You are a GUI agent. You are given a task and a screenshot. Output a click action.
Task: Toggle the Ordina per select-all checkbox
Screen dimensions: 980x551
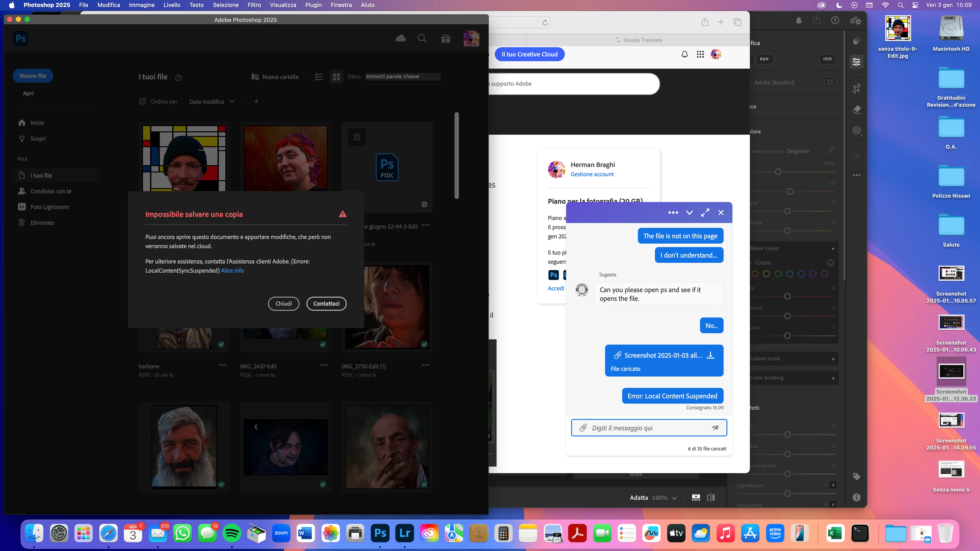click(x=143, y=101)
